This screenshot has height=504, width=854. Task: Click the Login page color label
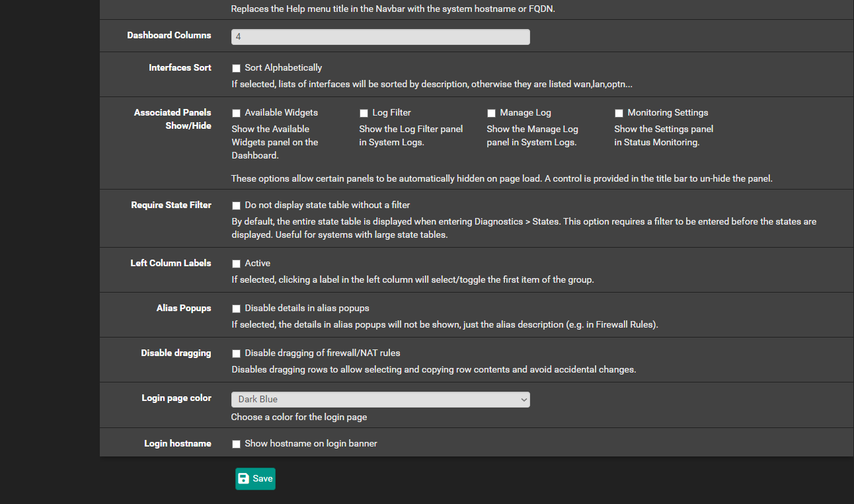point(176,398)
